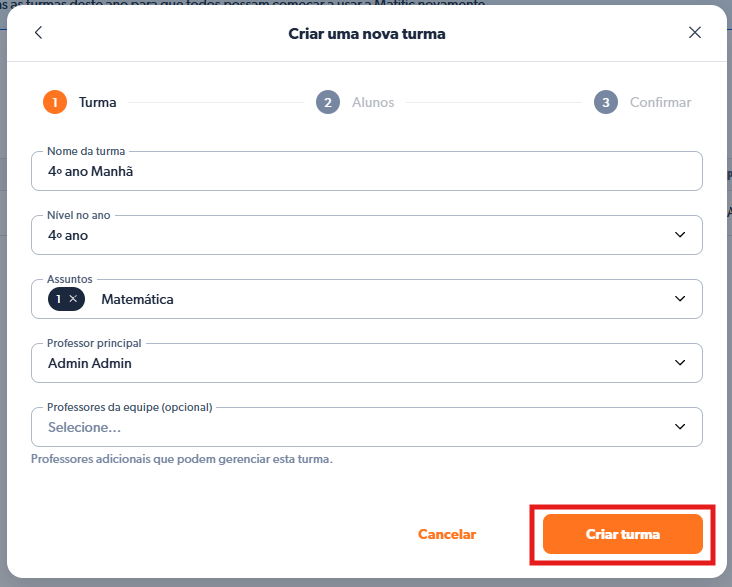
Task: Expand Assuntos using its chevron arrow
Action: pyautogui.click(x=680, y=299)
